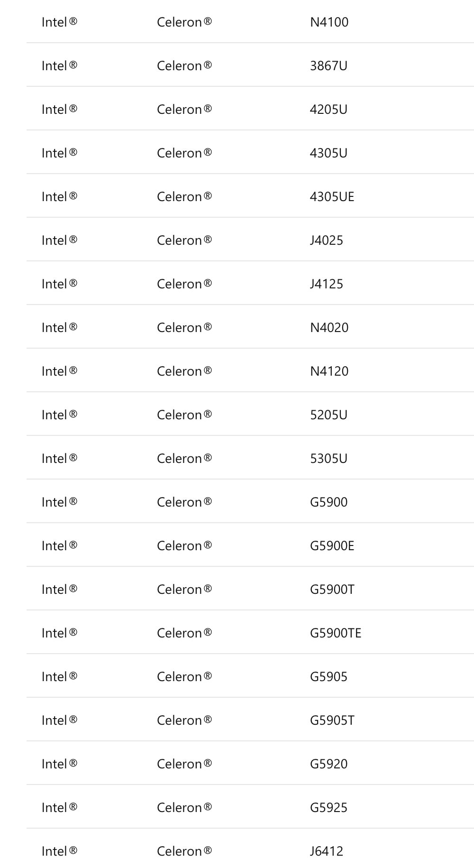Click the G5900TE processor model
Screen dimensions: 474x868
click(x=336, y=633)
